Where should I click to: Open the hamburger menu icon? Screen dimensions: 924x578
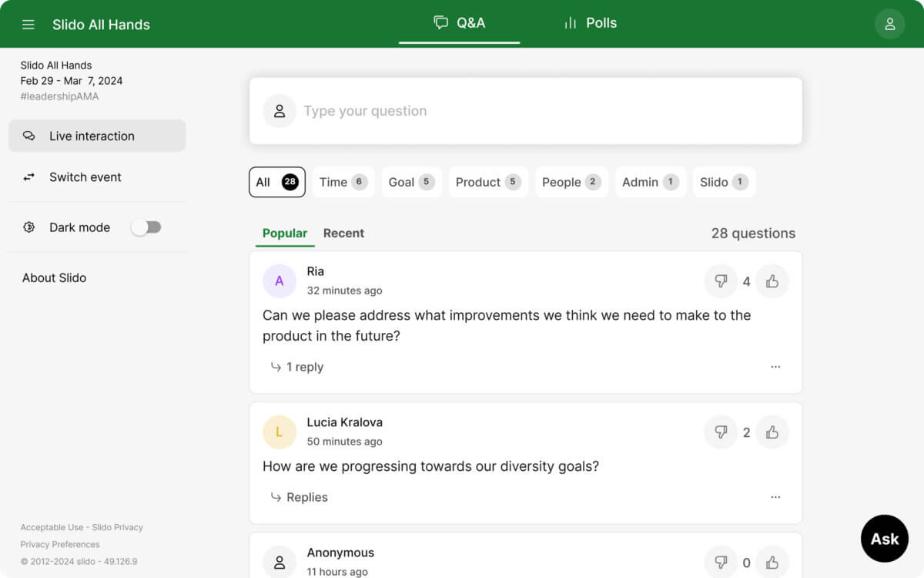pos(28,23)
